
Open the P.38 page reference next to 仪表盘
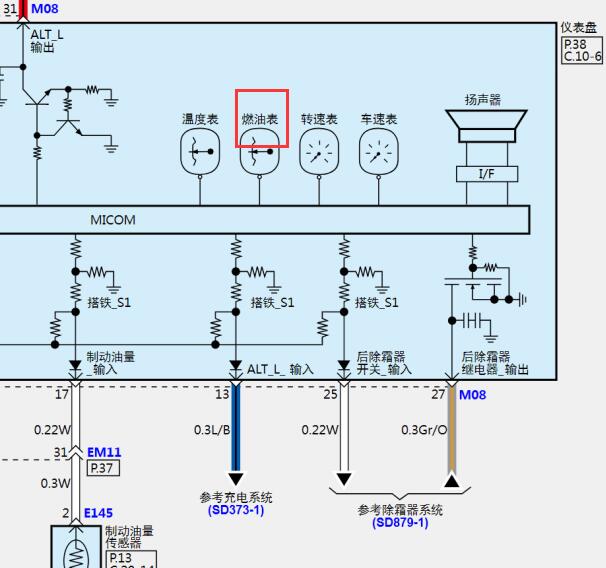coord(575,44)
